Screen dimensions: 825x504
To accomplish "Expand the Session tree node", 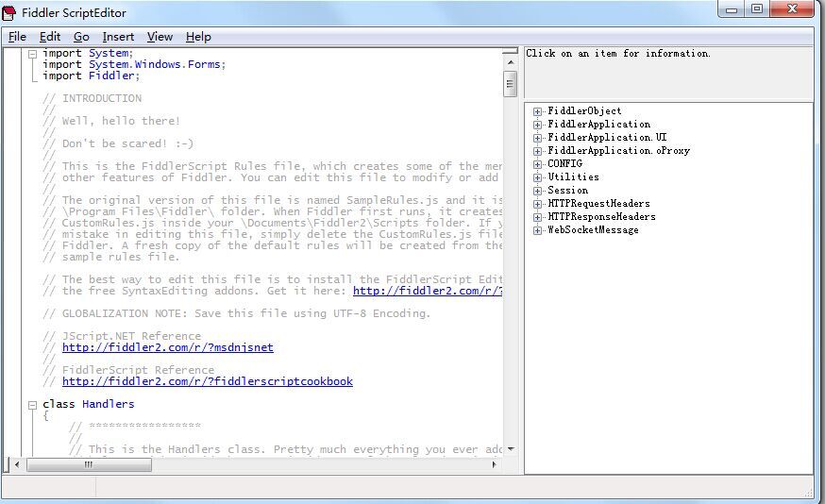I will [537, 191].
